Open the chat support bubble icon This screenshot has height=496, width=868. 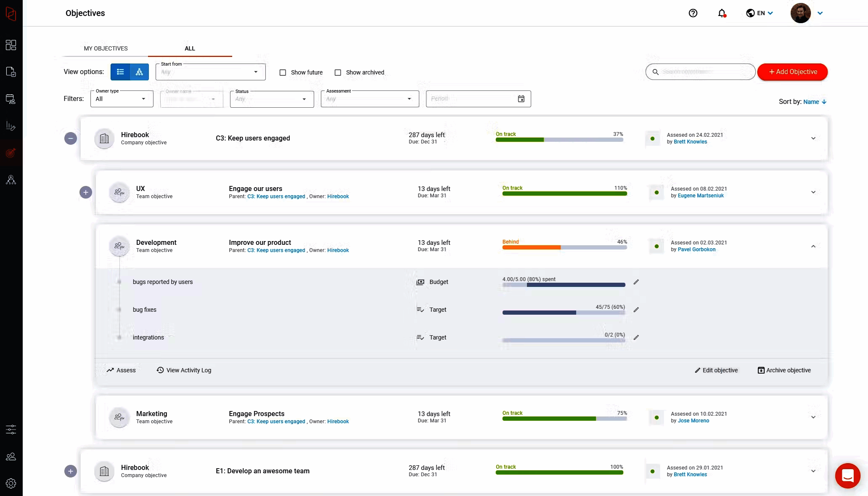847,476
